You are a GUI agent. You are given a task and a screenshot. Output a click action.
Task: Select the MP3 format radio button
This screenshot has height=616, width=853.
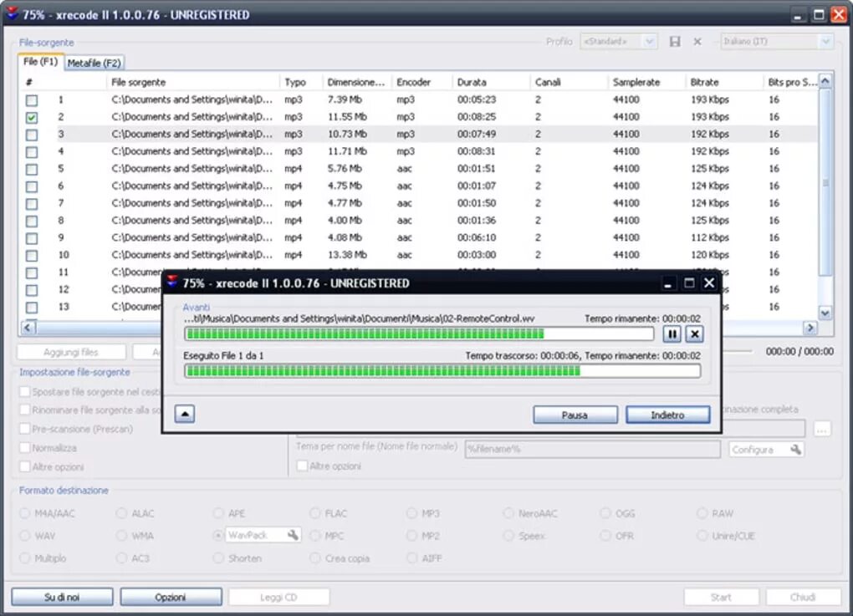click(411, 513)
